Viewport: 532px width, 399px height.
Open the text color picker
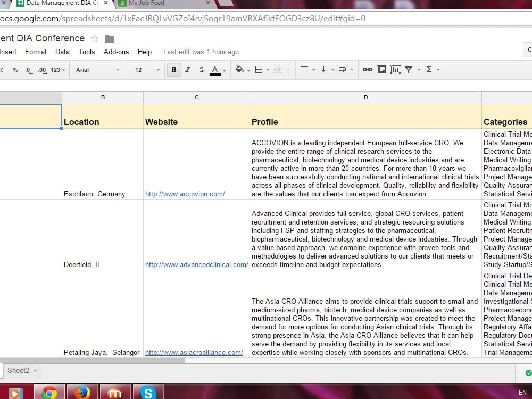pyautogui.click(x=215, y=70)
